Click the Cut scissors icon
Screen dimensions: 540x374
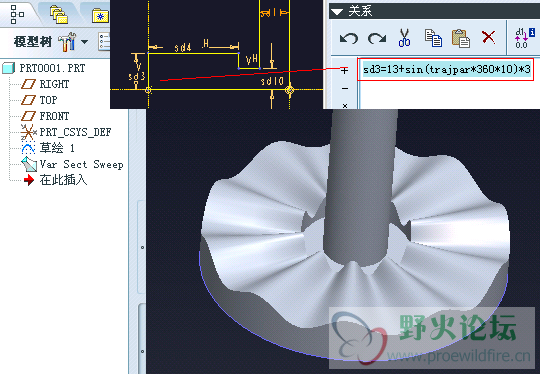[404, 37]
